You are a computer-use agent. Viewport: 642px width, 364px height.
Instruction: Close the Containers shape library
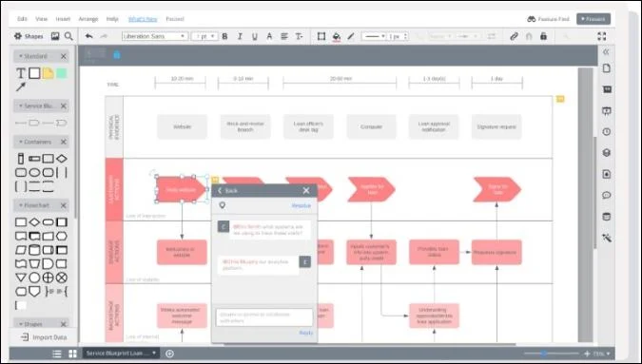pyautogui.click(x=64, y=142)
